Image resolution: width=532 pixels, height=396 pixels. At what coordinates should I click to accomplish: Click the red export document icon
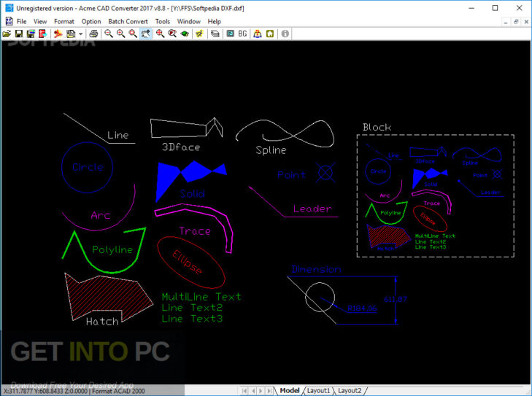43,34
